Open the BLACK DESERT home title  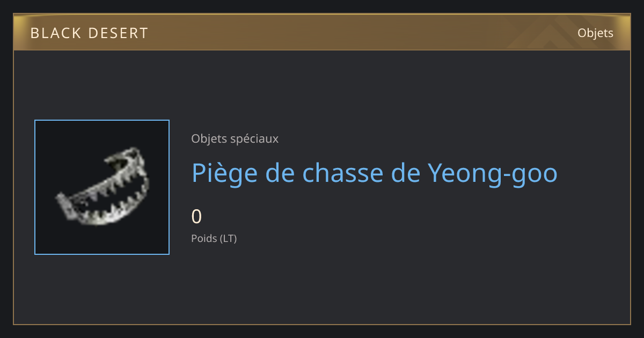click(89, 33)
